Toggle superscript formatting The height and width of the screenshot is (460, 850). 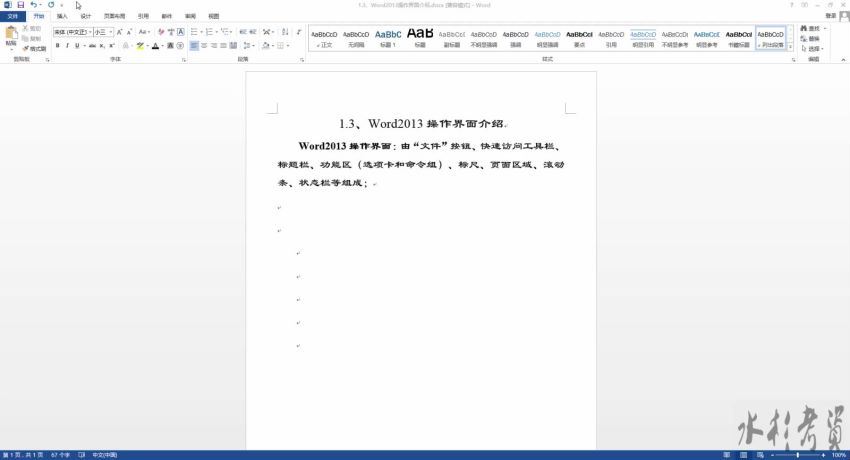pos(112,46)
